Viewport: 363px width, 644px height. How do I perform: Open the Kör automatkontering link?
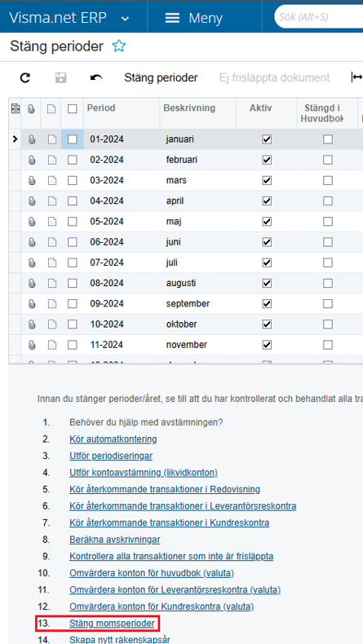tap(113, 439)
